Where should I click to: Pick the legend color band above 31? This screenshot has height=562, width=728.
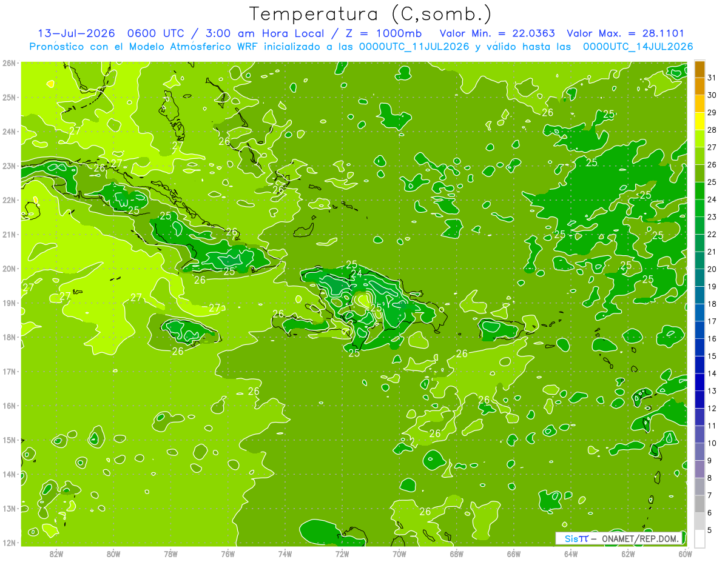699,70
